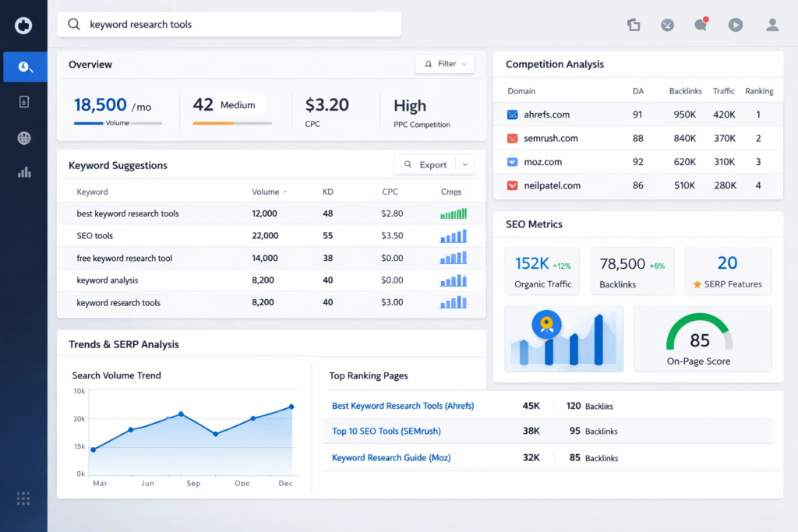Click the Export button in Keyword Suggestions
798x532 pixels.
click(x=425, y=164)
